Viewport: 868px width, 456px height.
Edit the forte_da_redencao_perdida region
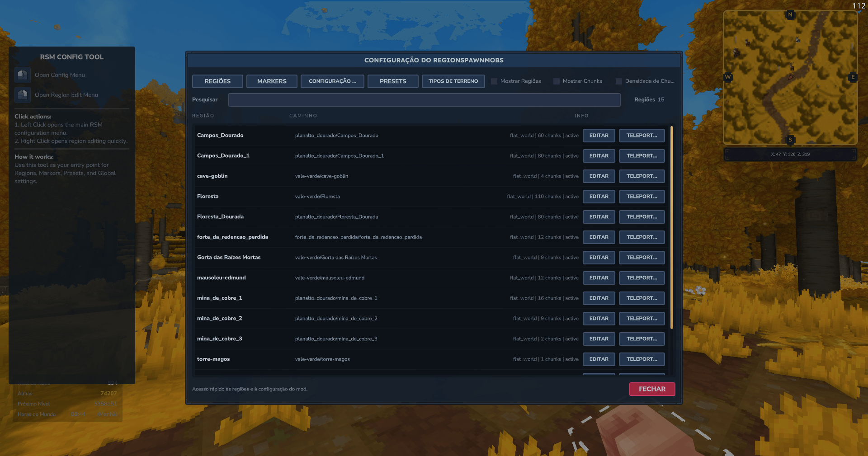599,237
